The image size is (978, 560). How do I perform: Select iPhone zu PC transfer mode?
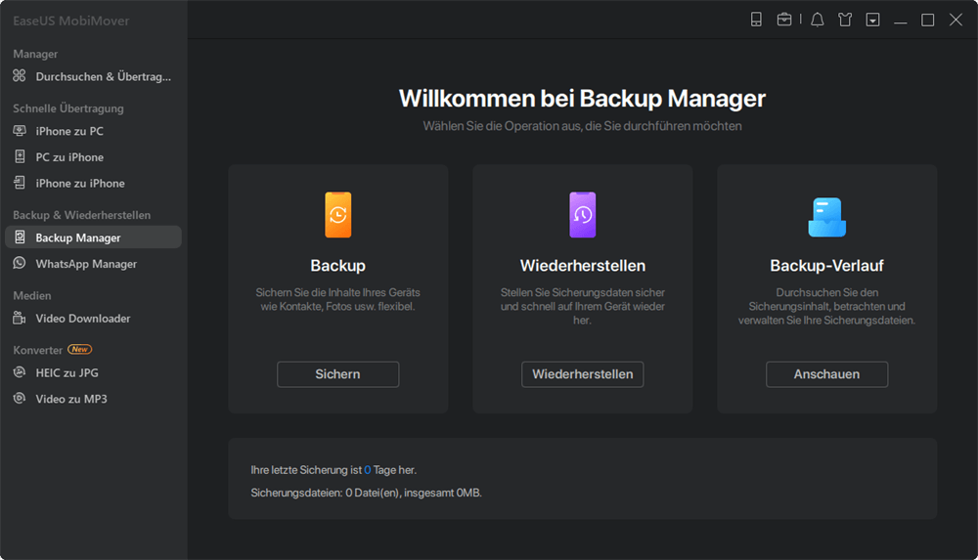pos(93,131)
